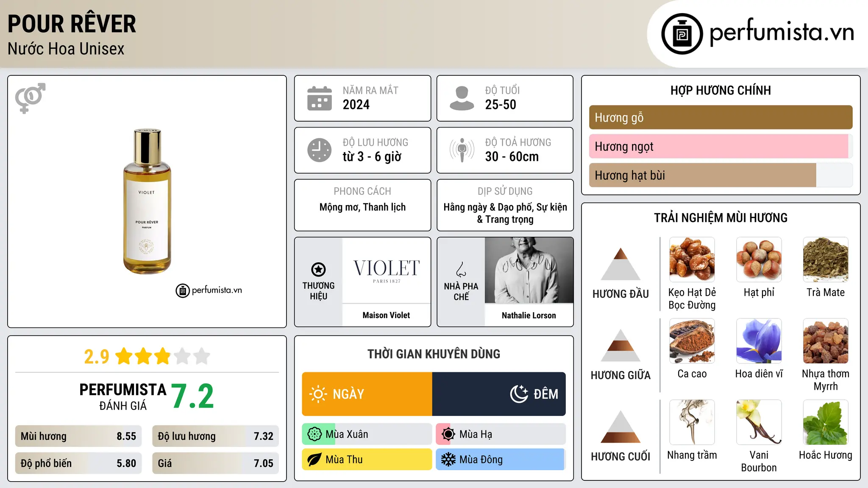Click the first gold rating star
The height and width of the screenshot is (488, 868).
124,356
